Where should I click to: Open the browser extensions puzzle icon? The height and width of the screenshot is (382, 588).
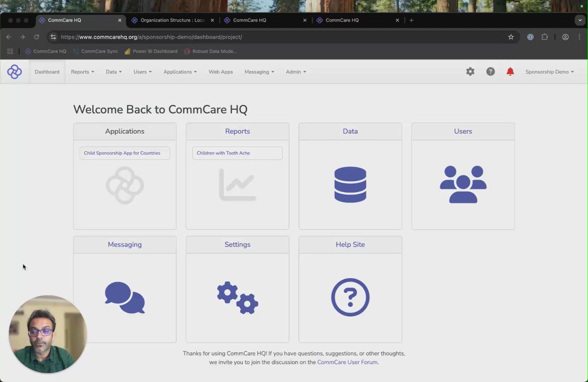[x=545, y=37]
